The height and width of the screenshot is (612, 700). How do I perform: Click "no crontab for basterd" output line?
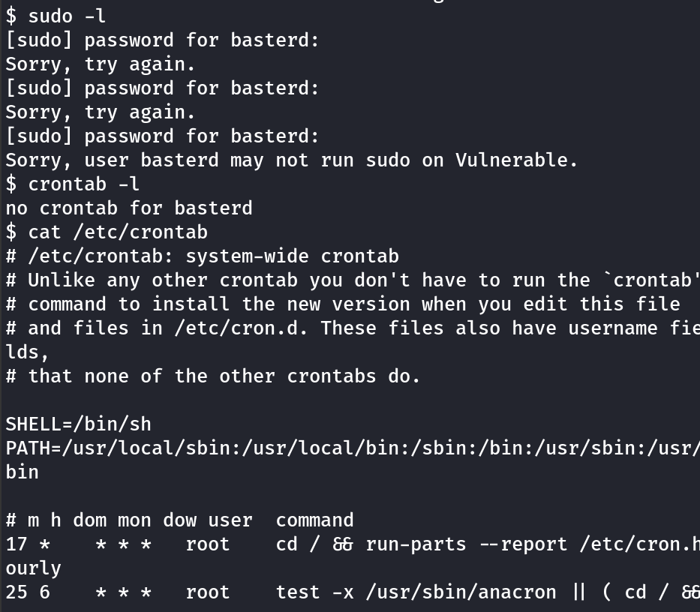129,208
